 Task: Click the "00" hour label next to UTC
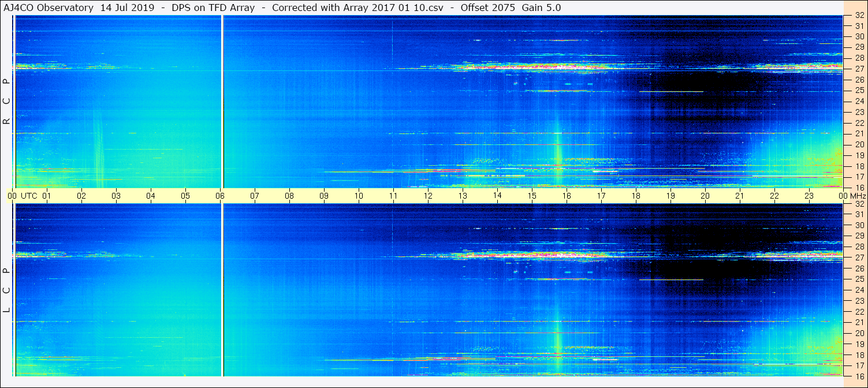pyautogui.click(x=12, y=196)
